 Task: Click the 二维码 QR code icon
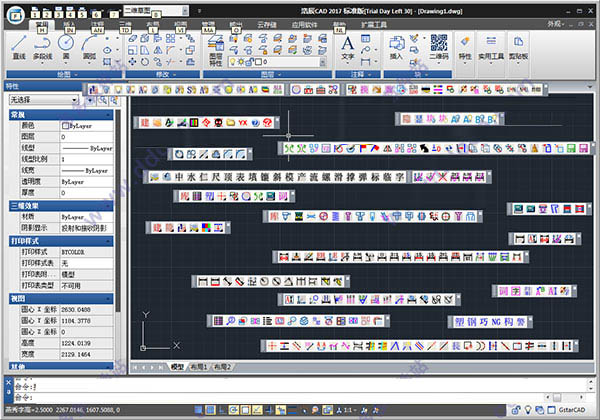(x=439, y=48)
